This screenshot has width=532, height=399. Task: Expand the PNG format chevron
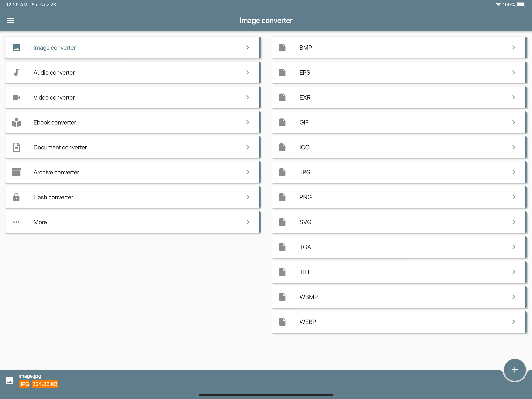[514, 197]
